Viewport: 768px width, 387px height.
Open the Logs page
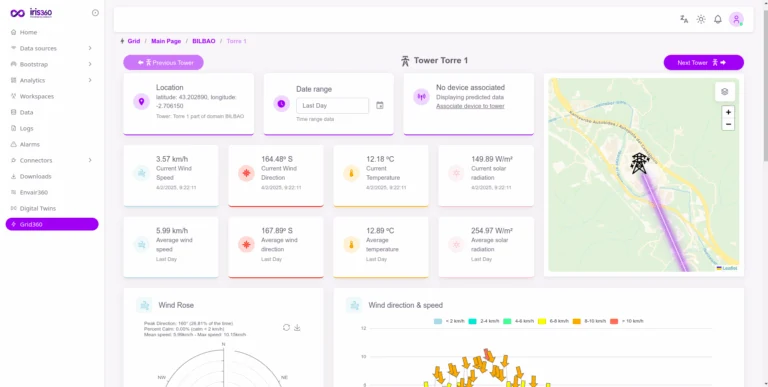pyautogui.click(x=26, y=128)
